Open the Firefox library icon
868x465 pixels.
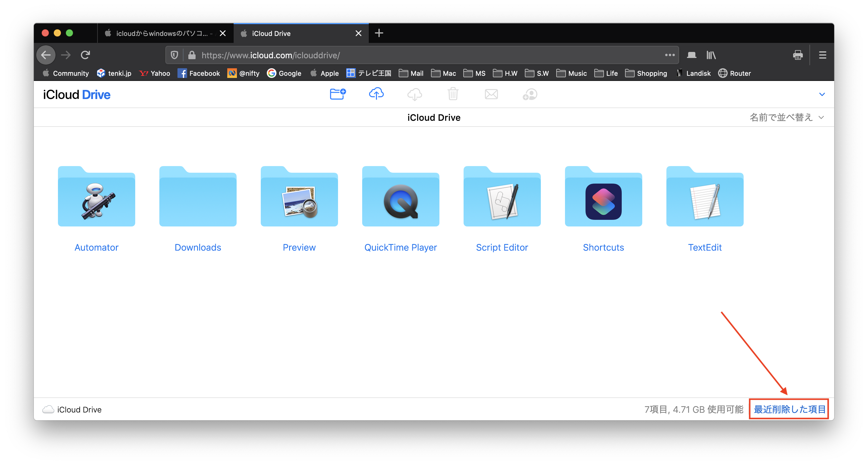[711, 55]
